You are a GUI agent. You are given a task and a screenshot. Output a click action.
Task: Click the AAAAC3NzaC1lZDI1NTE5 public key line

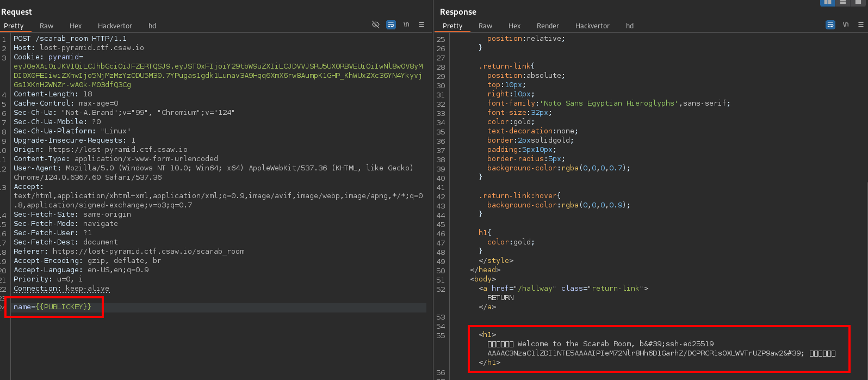[x=661, y=353]
